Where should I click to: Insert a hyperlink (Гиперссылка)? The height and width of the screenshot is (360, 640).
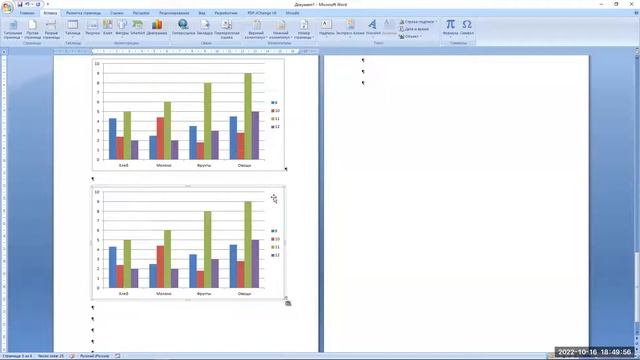tap(183, 27)
